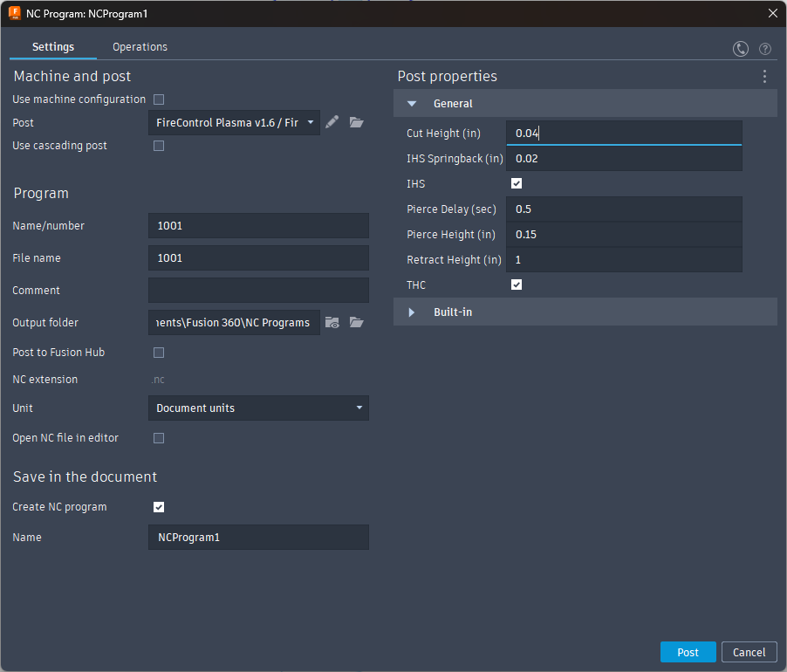This screenshot has width=787, height=672.
Task: Click the blue Post button
Action: 688,652
